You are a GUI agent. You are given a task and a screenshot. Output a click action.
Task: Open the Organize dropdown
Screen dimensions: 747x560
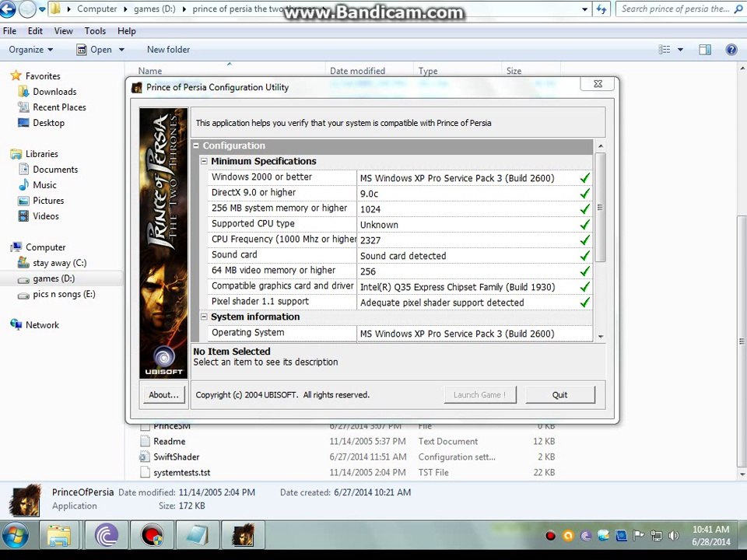[x=30, y=50]
